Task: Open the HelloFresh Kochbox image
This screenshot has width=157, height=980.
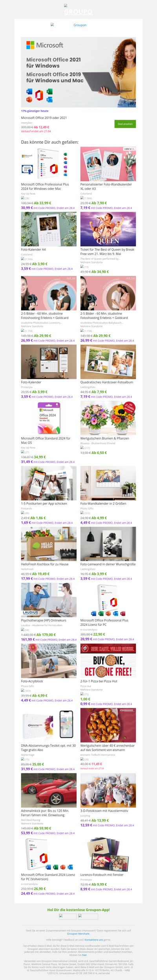Action: 49,544
